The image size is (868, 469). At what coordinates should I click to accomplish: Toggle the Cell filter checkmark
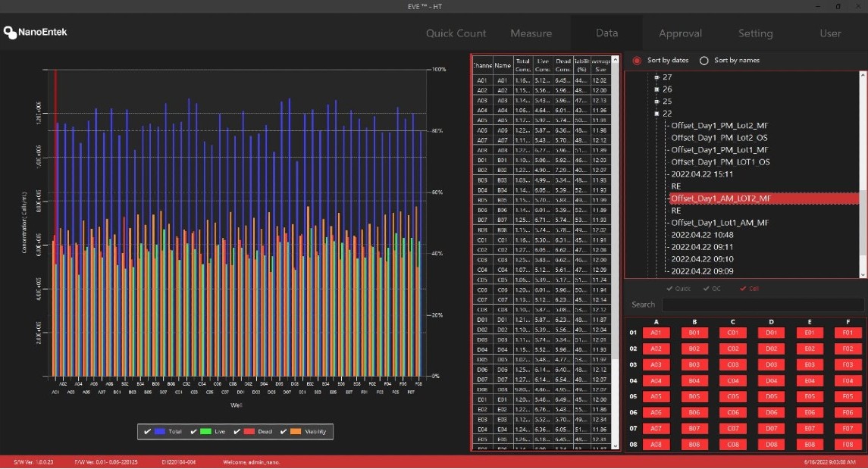743,289
